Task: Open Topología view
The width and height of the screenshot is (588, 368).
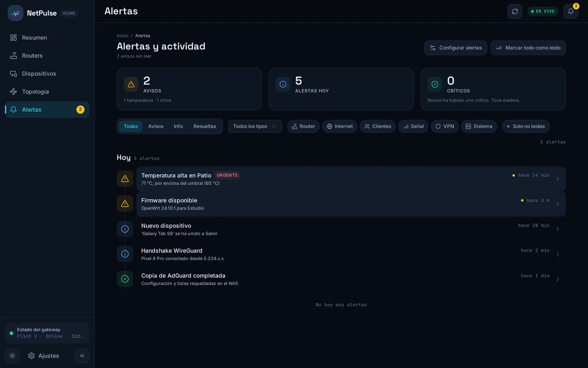Action: pos(47,92)
